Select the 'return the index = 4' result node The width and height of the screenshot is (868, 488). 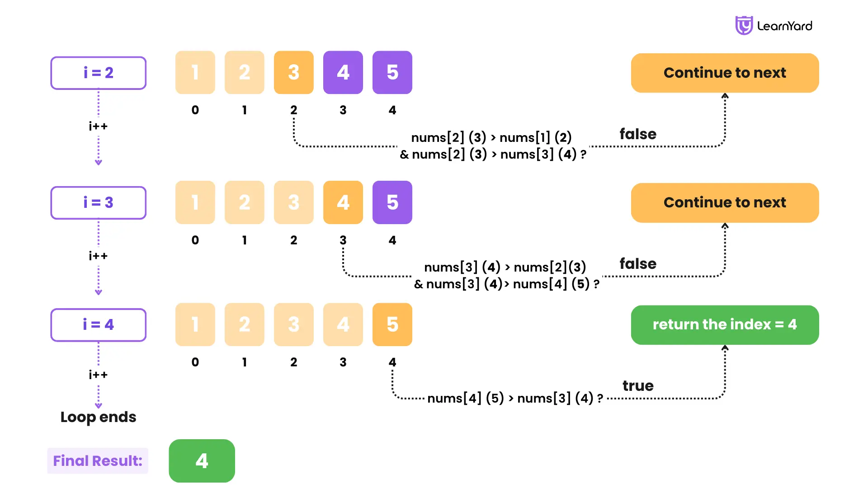pos(726,324)
